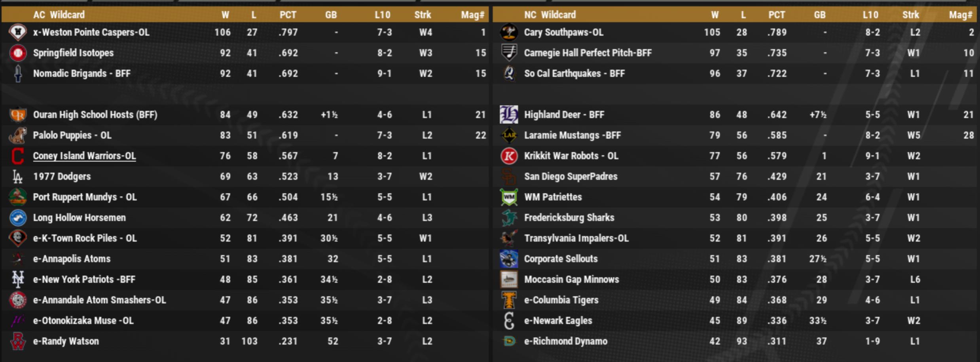Click the Coney Island Warriors red C logo

coord(18,156)
